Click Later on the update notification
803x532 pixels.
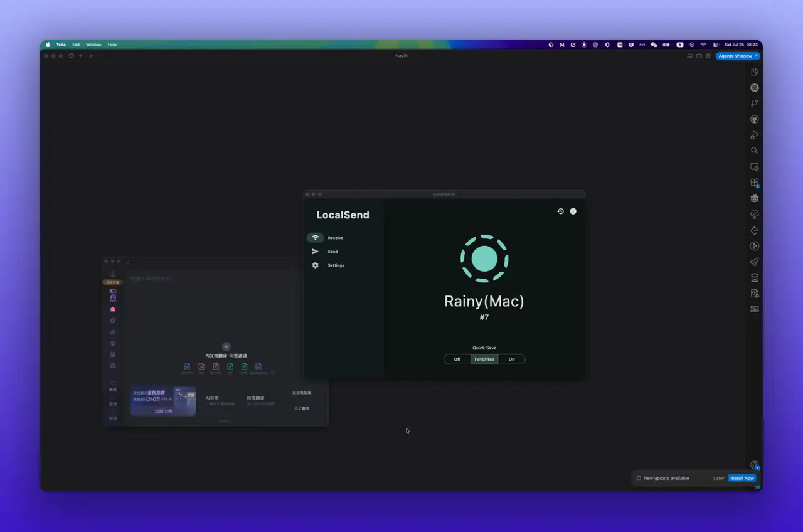pyautogui.click(x=719, y=478)
